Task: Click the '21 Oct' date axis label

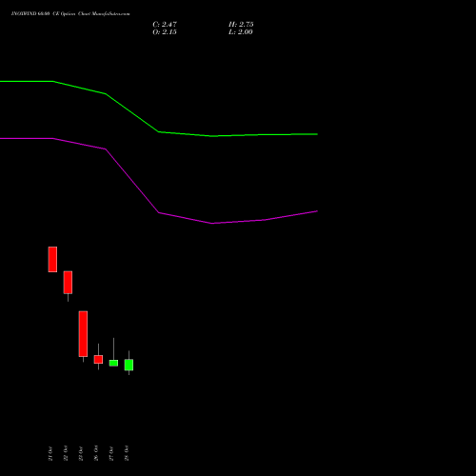Action: 50,453
